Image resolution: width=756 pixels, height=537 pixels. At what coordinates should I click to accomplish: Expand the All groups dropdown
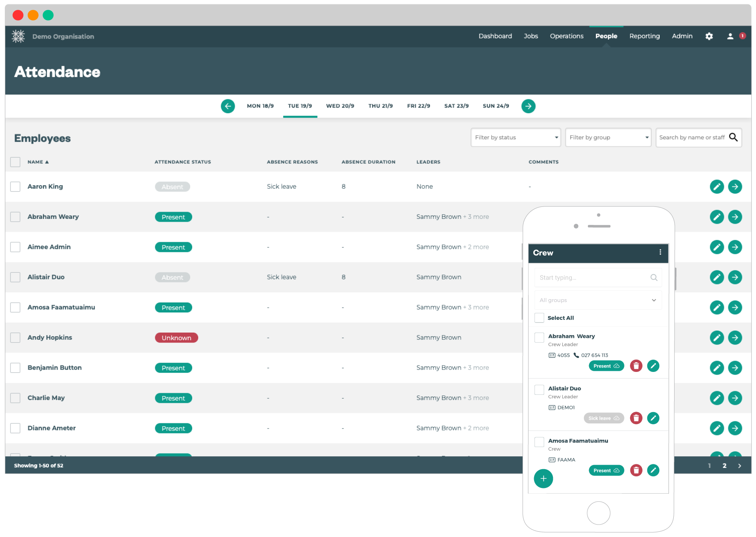(x=598, y=300)
